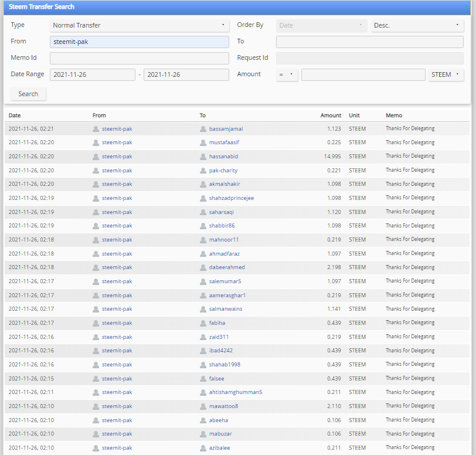This screenshot has width=476, height=455.
Task: Click the avatar icon beside shabbir86
Action: click(203, 226)
